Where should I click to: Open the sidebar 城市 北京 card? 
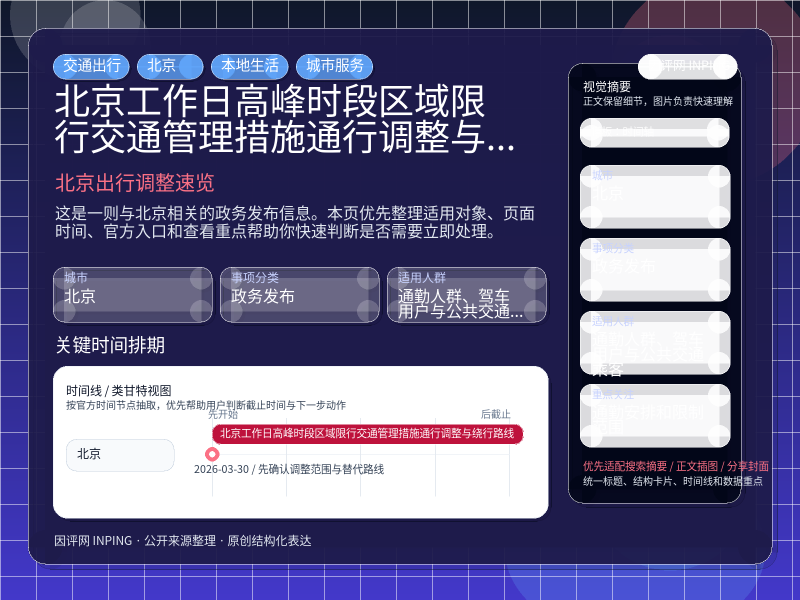[x=655, y=196]
